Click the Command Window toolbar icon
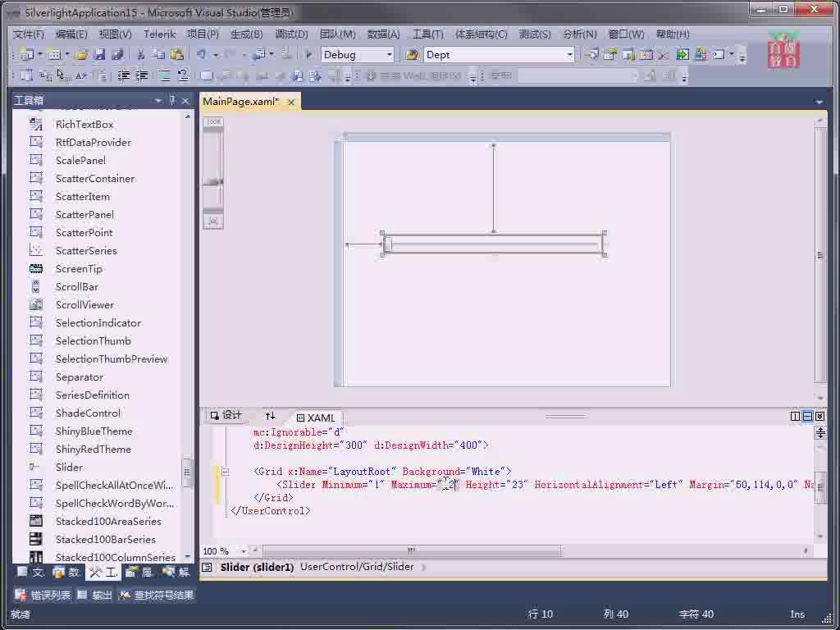The image size is (840, 630). tap(719, 54)
